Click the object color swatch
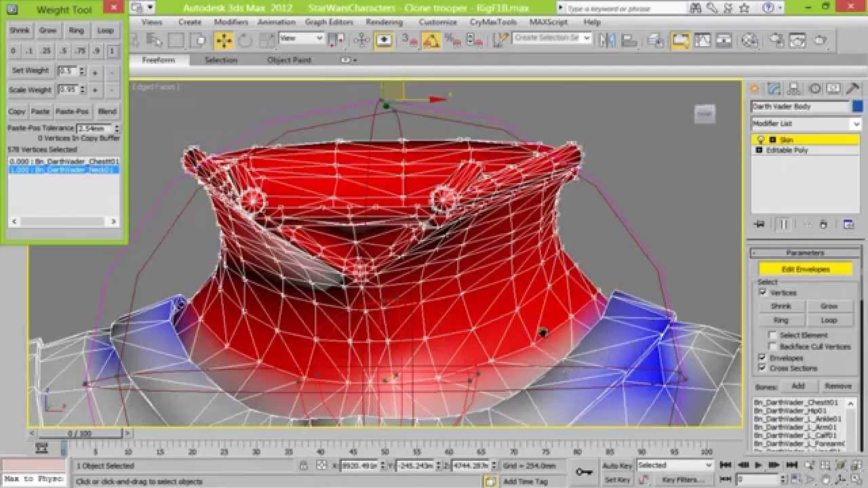The width and height of the screenshot is (868, 488). [x=858, y=106]
